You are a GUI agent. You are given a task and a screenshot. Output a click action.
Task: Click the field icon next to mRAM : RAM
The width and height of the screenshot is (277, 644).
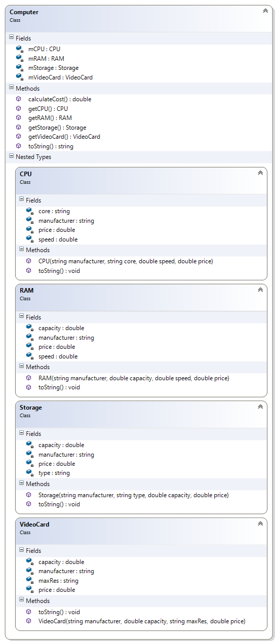pos(19,58)
